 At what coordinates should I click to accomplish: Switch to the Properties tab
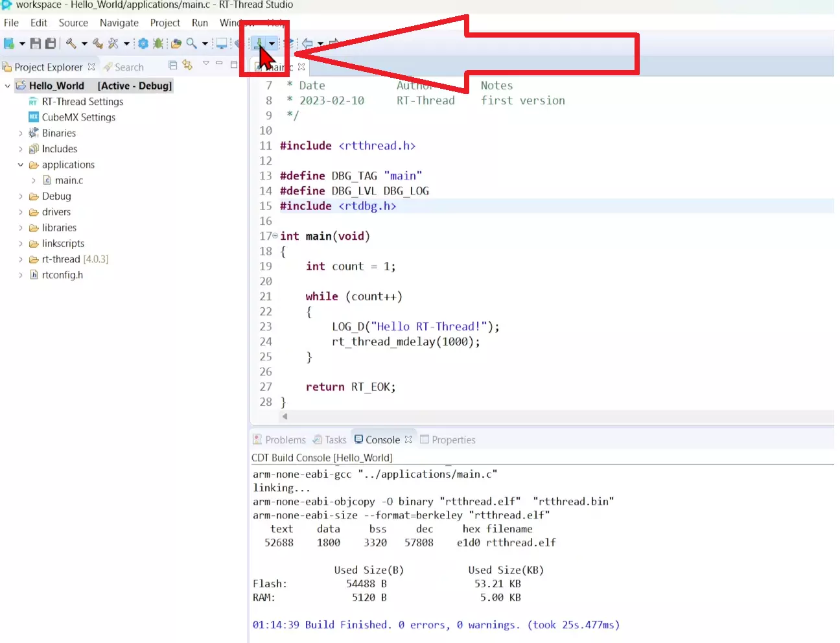click(x=448, y=439)
